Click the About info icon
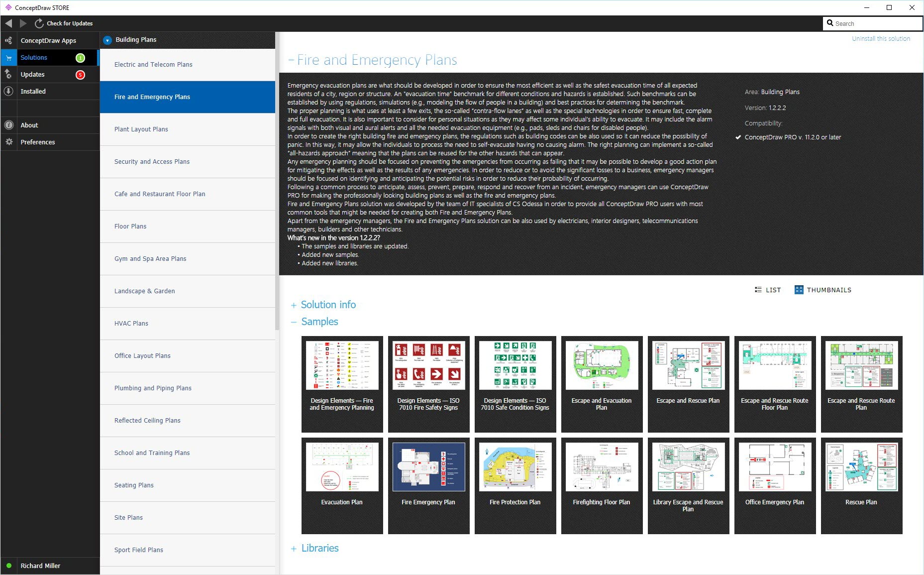Image resolution: width=924 pixels, height=575 pixels. pos(8,125)
